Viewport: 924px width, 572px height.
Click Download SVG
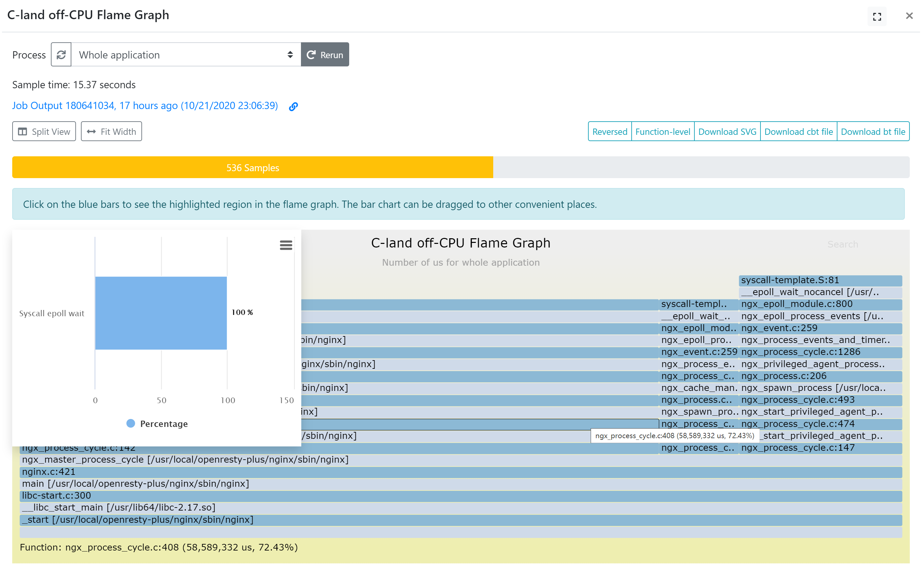[x=727, y=131]
